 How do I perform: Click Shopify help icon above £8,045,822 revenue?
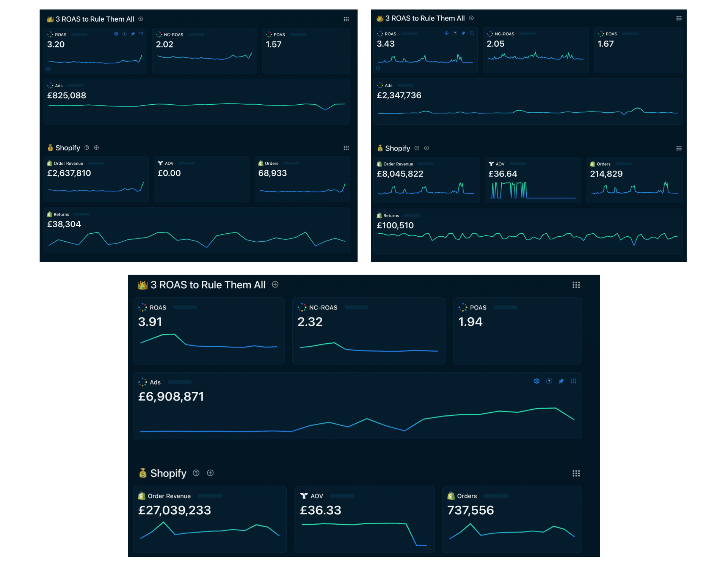(417, 148)
